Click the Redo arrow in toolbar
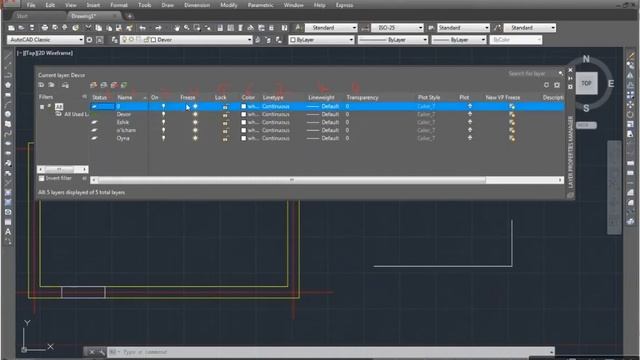This screenshot has height=360, width=640. pos(158,28)
